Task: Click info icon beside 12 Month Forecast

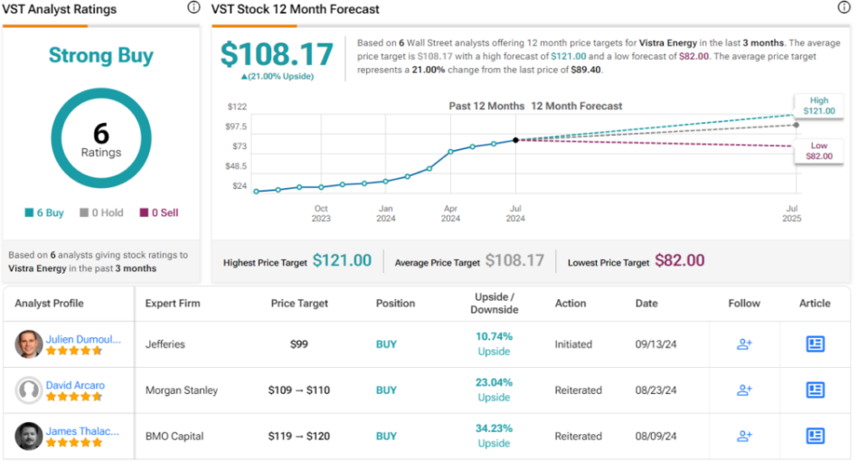Action: coord(844,8)
